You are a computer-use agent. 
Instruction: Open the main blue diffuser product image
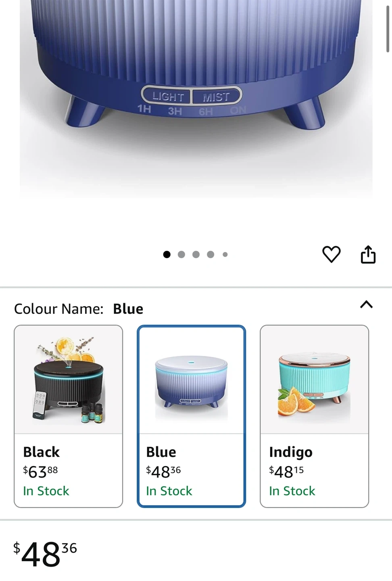pyautogui.click(x=196, y=99)
